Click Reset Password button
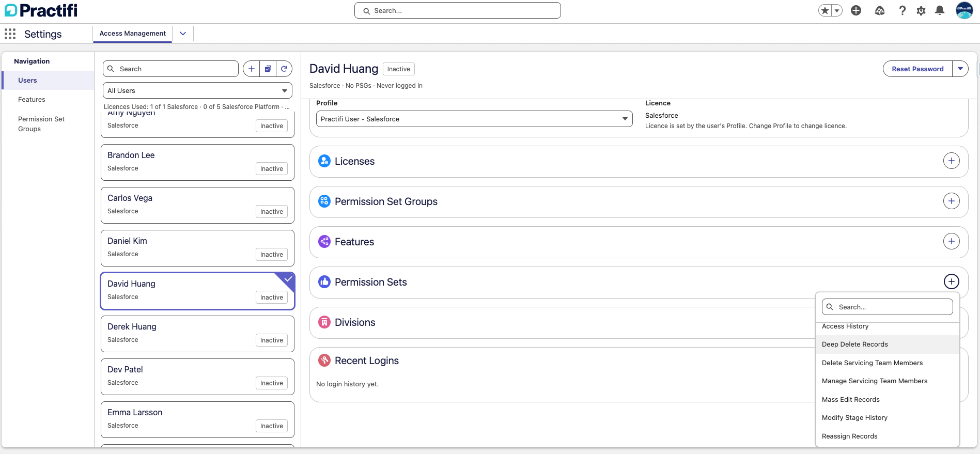 [x=917, y=69]
